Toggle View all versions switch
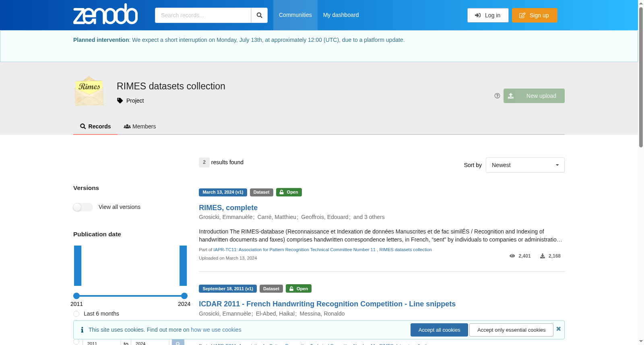 pos(83,207)
